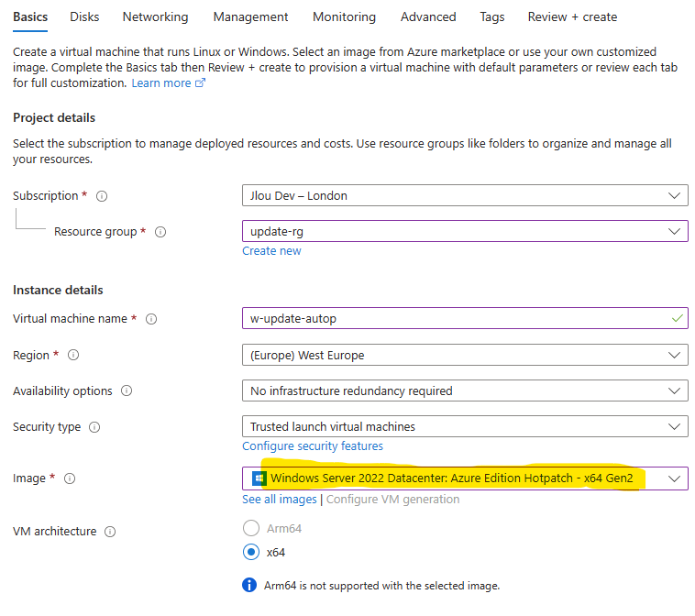
Task: Go to the Management tab
Action: coord(250,16)
